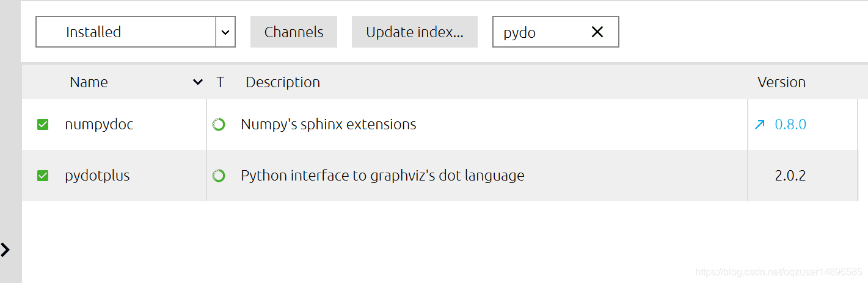Screen dimensions: 868x283
Task: Select the numpydoc package name
Action: click(x=99, y=124)
